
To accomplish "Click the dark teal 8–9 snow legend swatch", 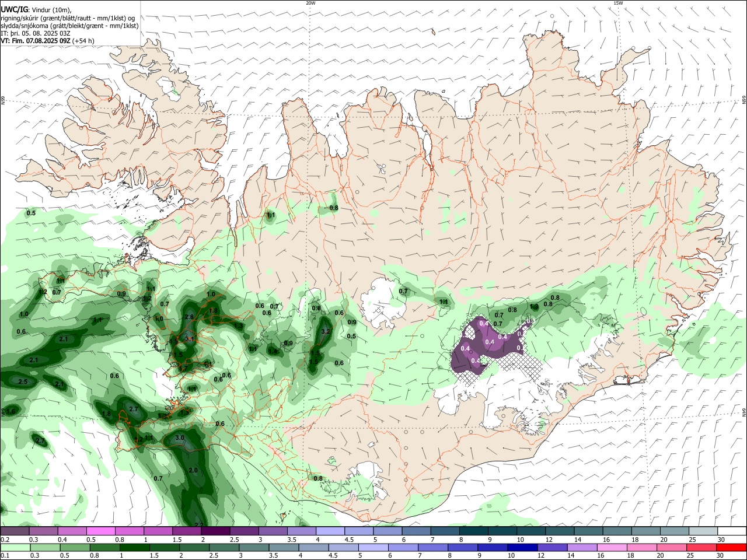I will 474,531.
